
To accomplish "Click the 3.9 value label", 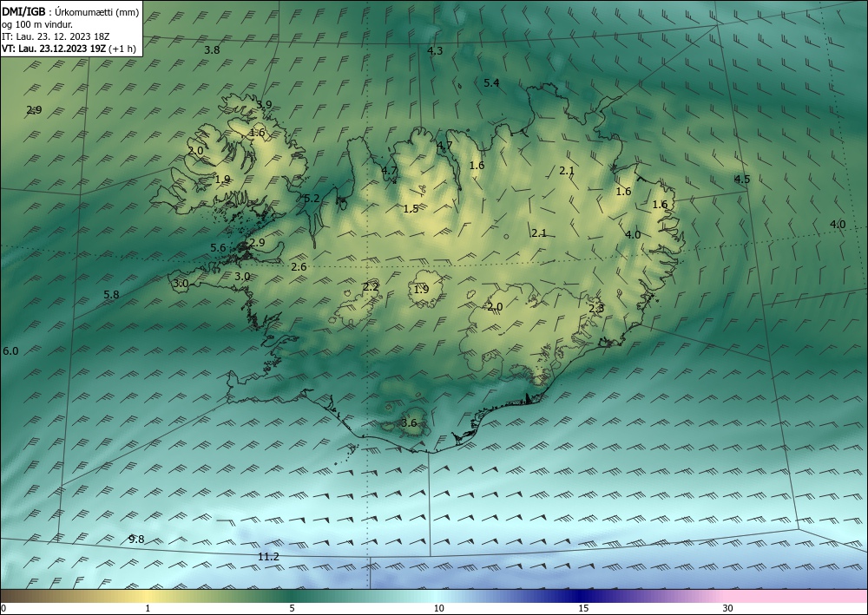I will pyautogui.click(x=264, y=105).
